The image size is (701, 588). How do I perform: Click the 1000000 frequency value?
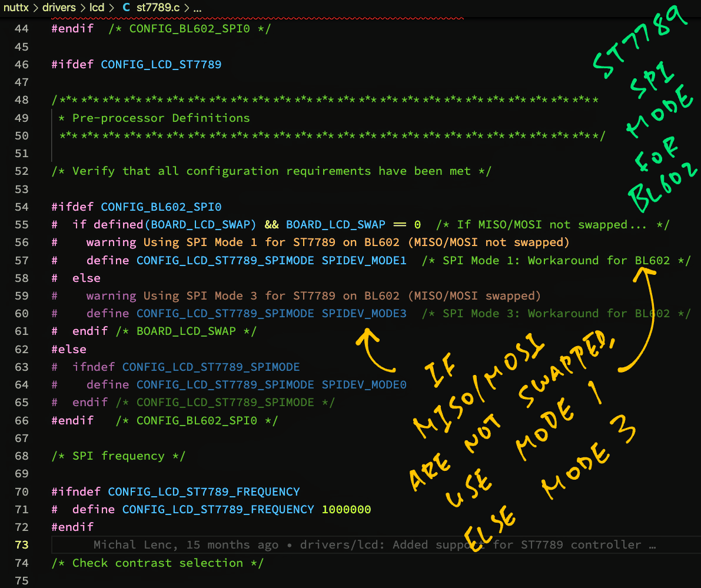(346, 509)
